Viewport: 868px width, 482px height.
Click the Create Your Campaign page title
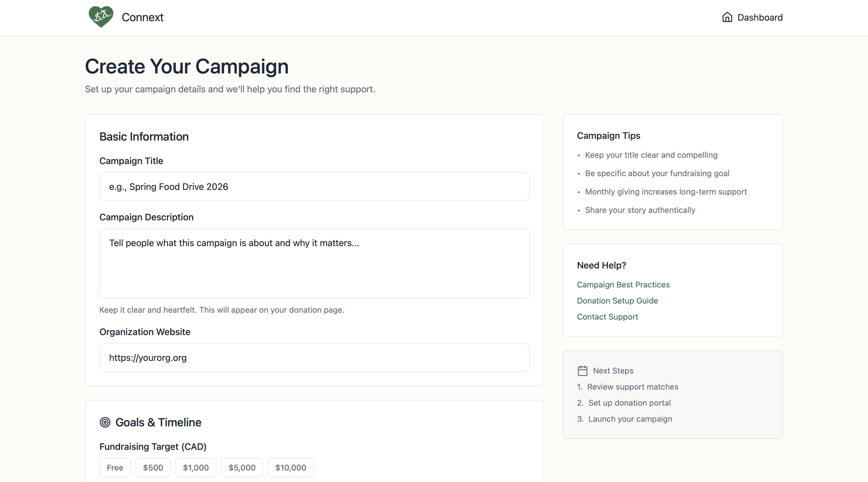pos(187,66)
